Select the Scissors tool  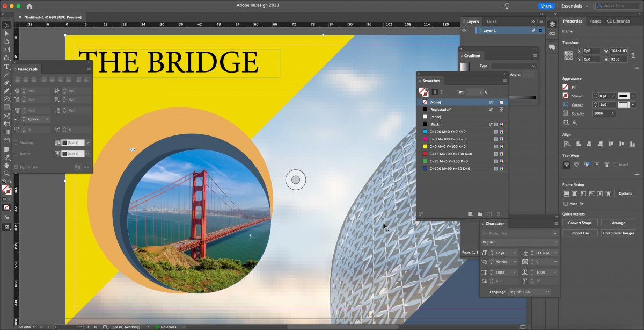(6, 116)
